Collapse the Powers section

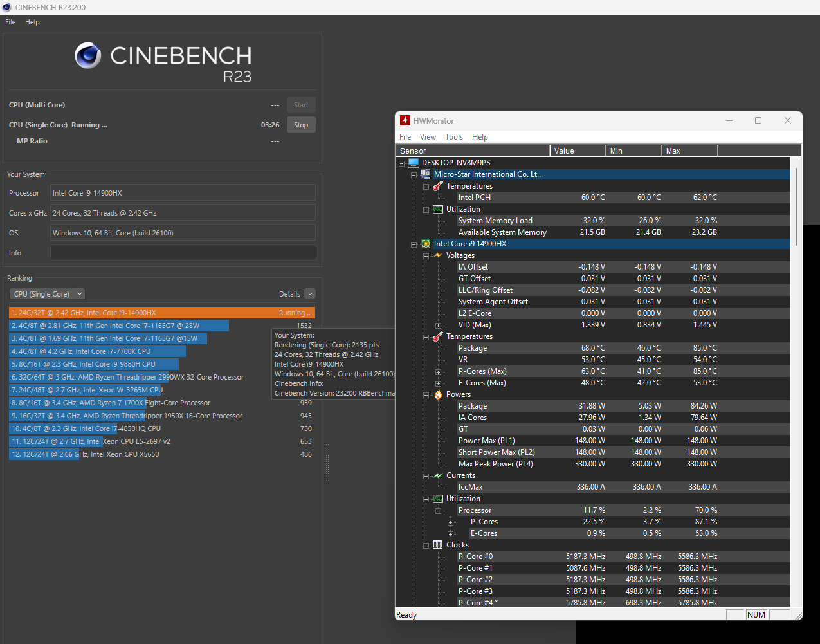click(x=426, y=394)
